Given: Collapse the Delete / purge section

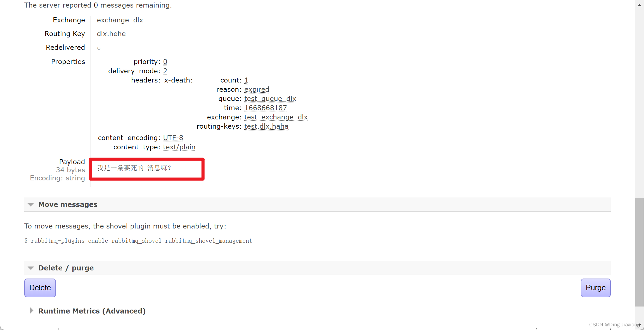Looking at the screenshot, I should coord(32,268).
